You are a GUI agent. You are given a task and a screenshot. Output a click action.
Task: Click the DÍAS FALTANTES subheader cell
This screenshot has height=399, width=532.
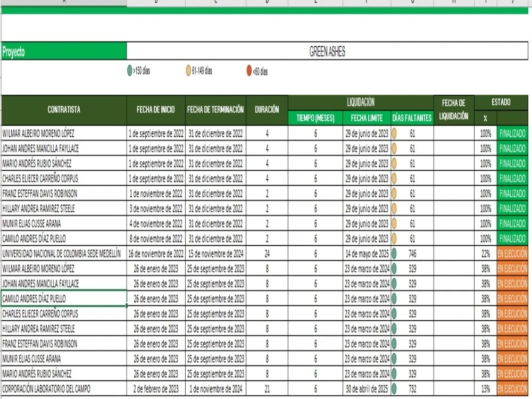(x=412, y=118)
